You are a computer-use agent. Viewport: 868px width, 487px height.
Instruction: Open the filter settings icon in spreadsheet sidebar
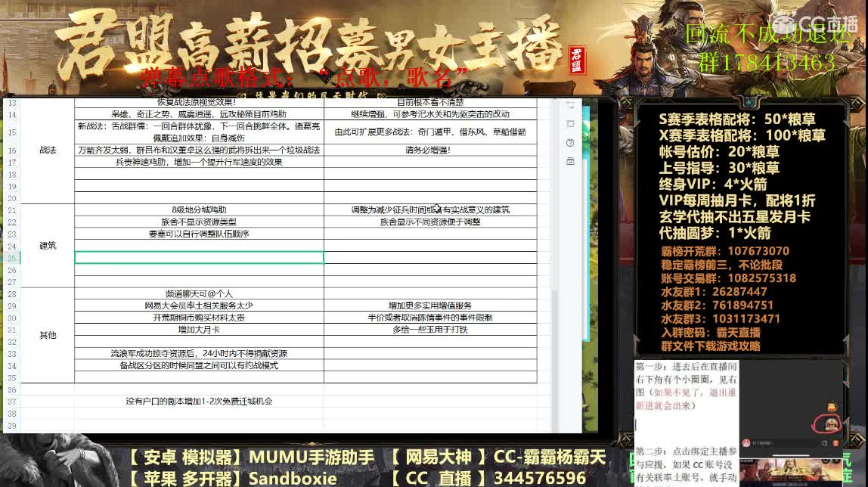point(570,105)
